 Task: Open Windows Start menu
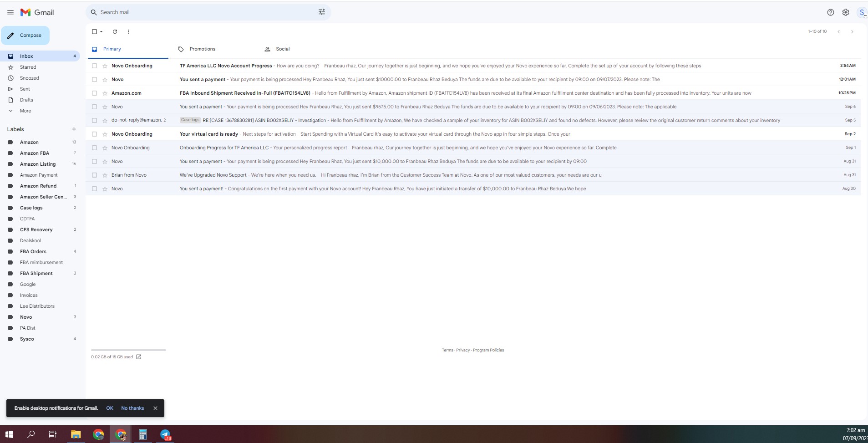tap(9, 434)
